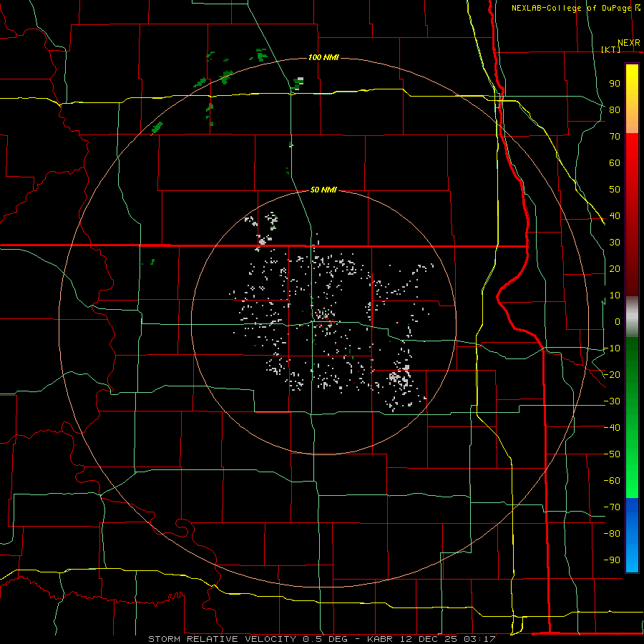Viewport: 644px width, 644px height.
Task: Click the -50 value on the velocity scale
Action: [612, 454]
